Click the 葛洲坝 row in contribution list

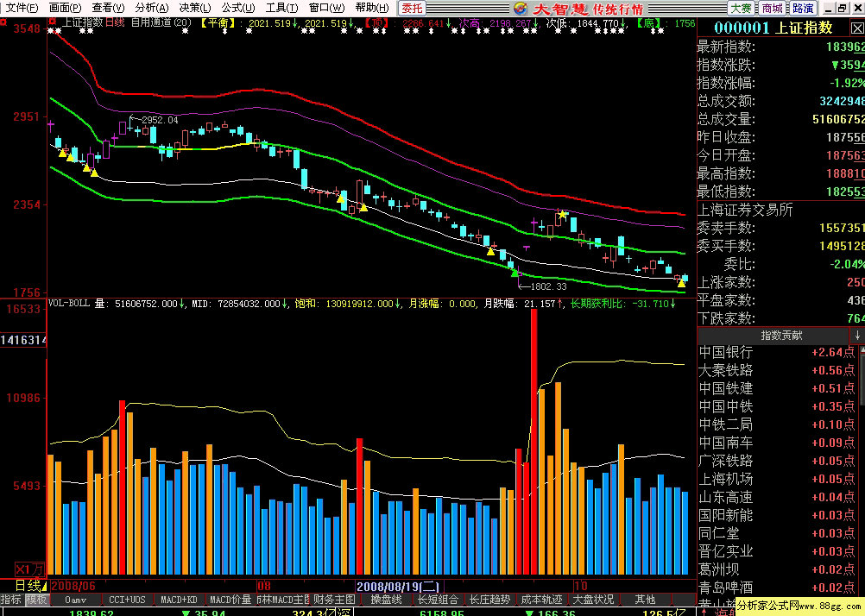[x=777, y=569]
